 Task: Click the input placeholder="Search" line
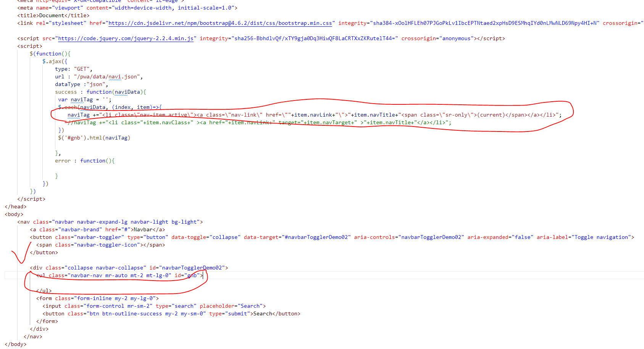(x=154, y=306)
